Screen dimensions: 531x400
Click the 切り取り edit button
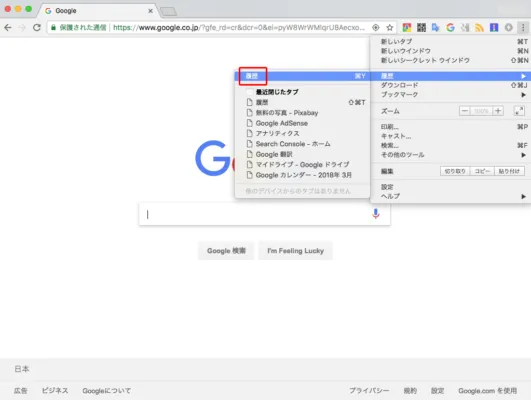[455, 171]
